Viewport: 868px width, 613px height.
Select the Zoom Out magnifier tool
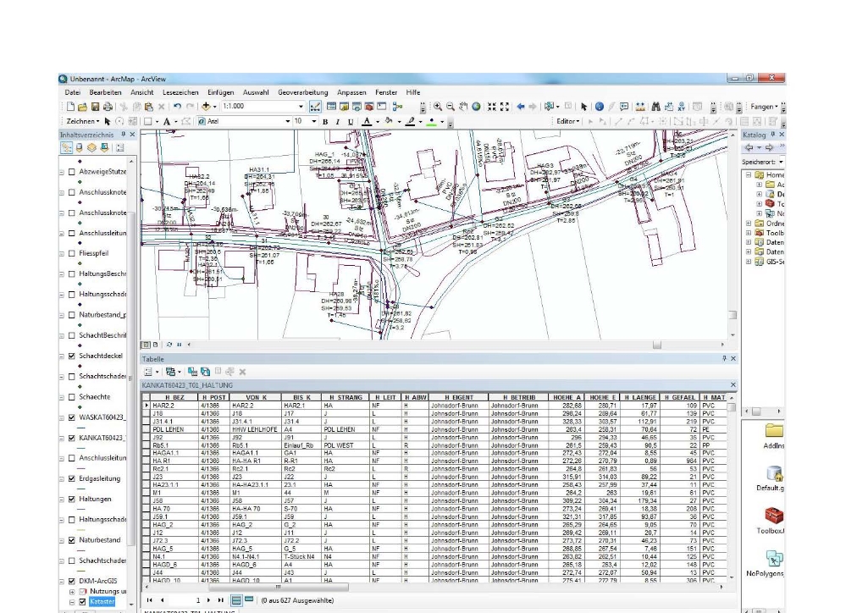tap(450, 106)
